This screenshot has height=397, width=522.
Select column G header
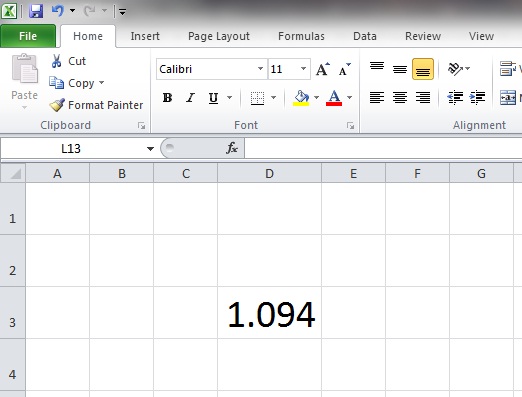[481, 173]
